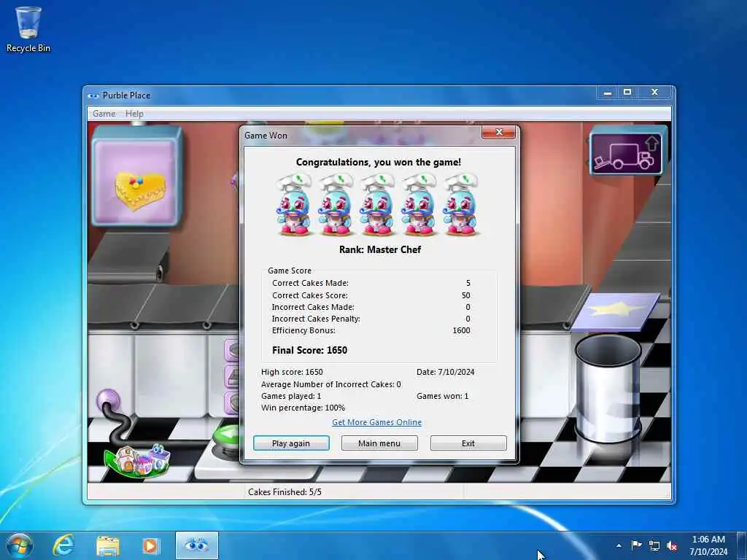The height and width of the screenshot is (560, 747).
Task: Open the Windows Start menu
Action: coord(20,545)
